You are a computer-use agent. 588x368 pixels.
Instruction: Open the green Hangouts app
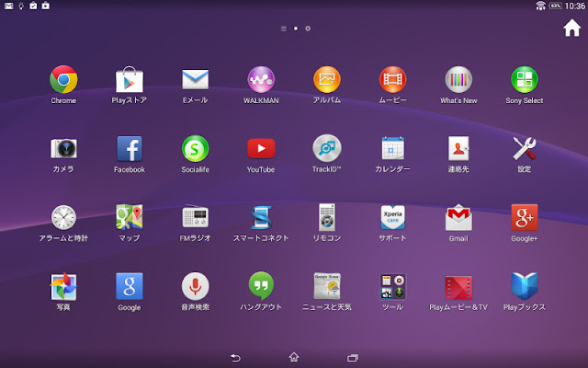coord(261,286)
